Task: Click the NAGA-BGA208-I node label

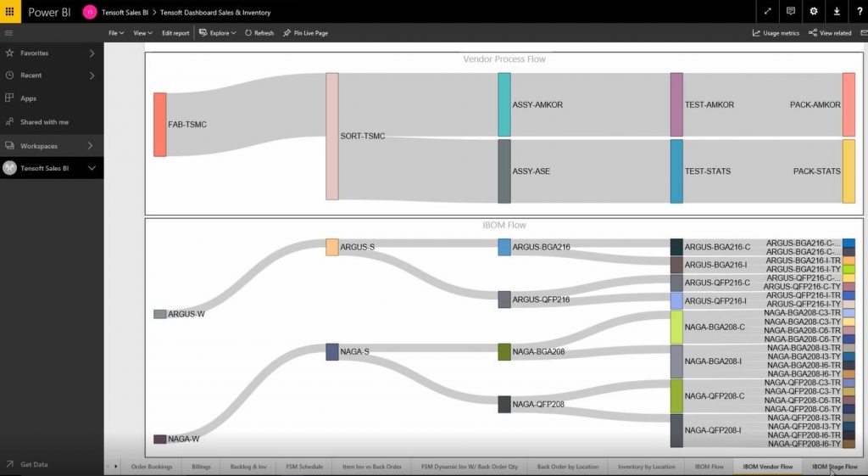Action: pyautogui.click(x=712, y=361)
